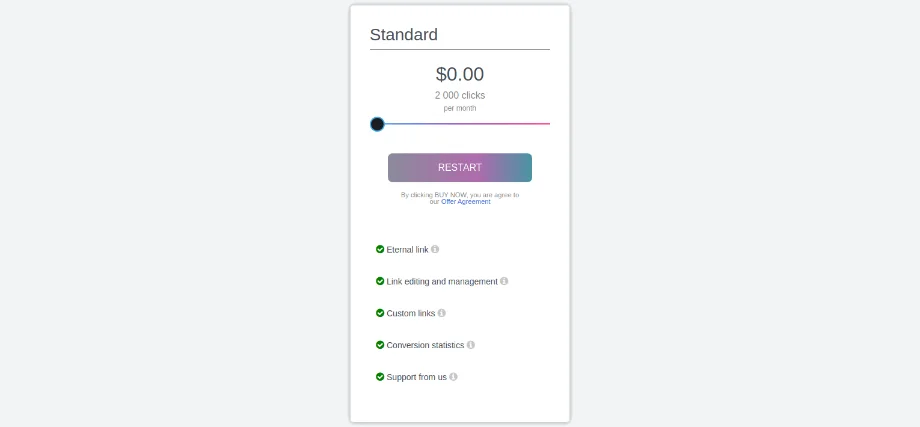Open info tooltip for Link editing and management
Viewport: 920px width, 427px height.
tap(504, 281)
